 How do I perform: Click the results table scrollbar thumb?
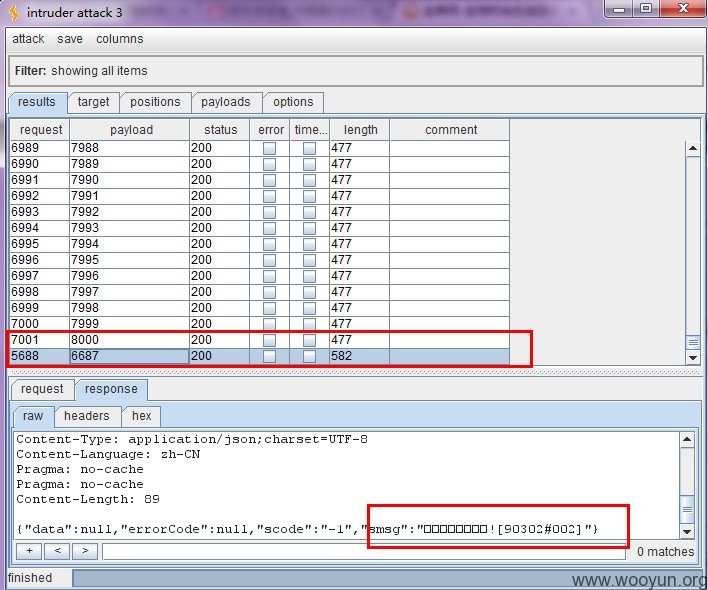(x=693, y=342)
